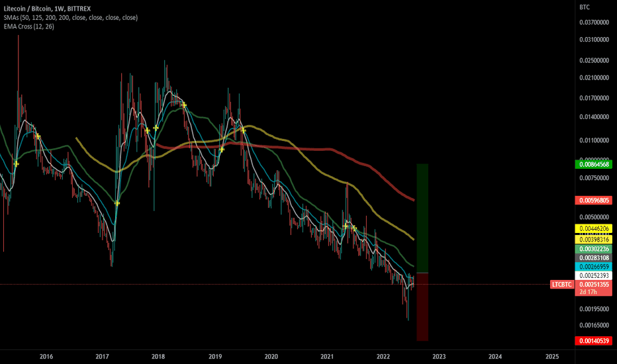This screenshot has height=364, width=617.
Task: Click the 0.00500000 price axis tick
Action: click(594, 217)
